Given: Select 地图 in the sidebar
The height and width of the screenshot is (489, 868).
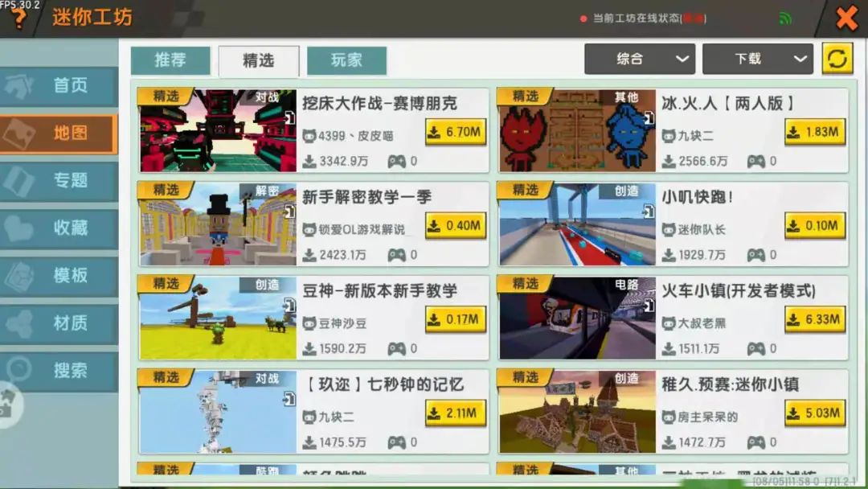Looking at the screenshot, I should [59, 133].
